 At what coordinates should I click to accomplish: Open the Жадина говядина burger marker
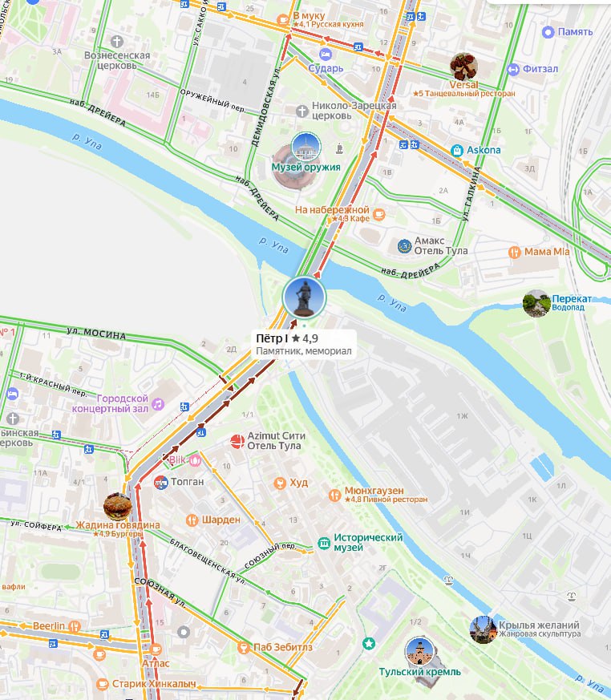(x=118, y=507)
